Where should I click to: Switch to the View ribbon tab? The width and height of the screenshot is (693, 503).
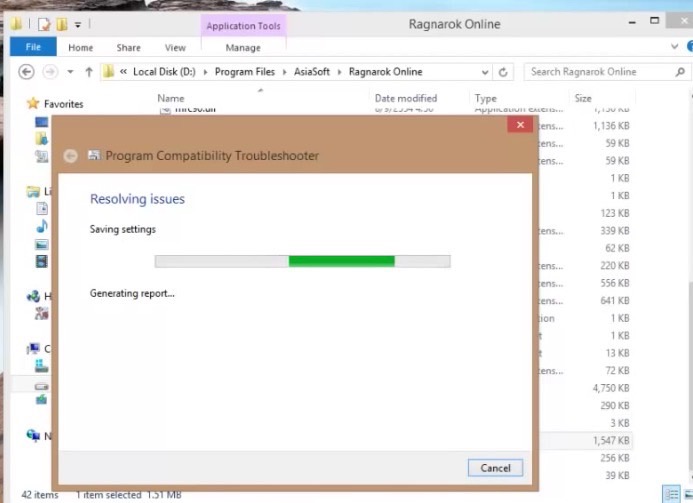[175, 48]
